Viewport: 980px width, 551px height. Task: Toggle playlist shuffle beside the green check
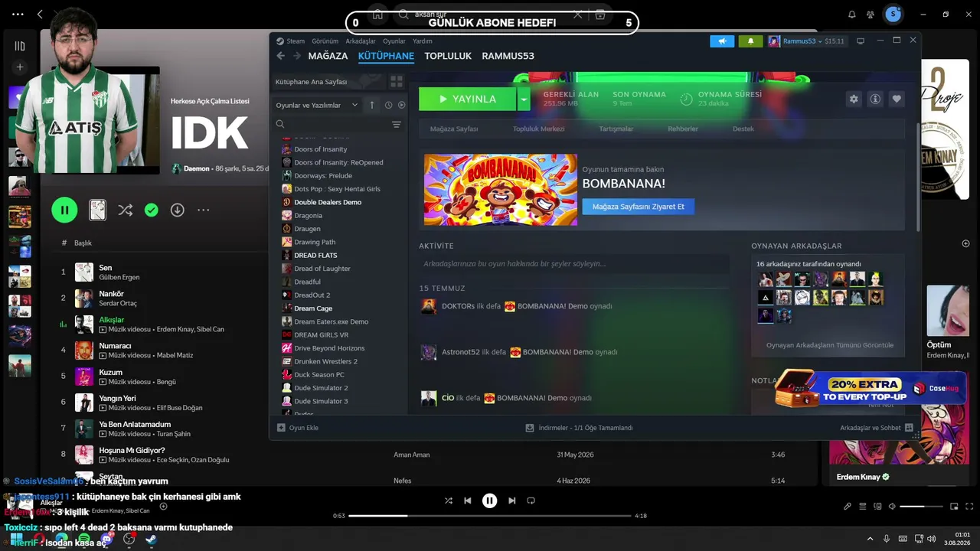point(126,210)
